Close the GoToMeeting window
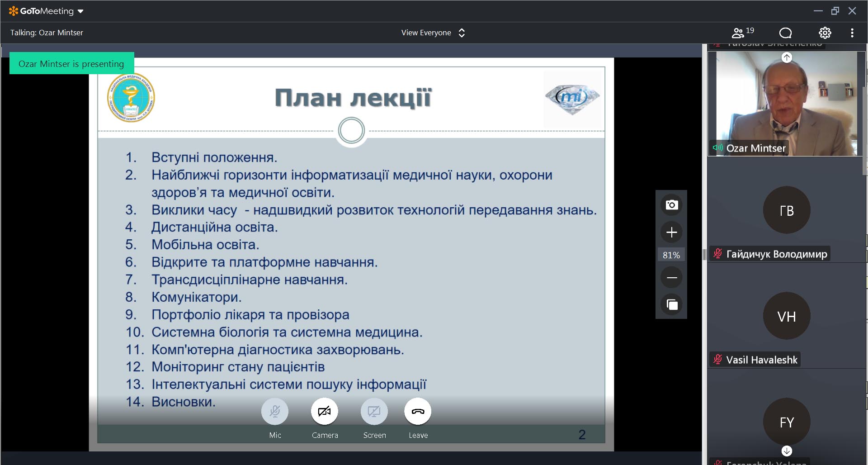Screen dimensions: 868x465 (x=852, y=11)
